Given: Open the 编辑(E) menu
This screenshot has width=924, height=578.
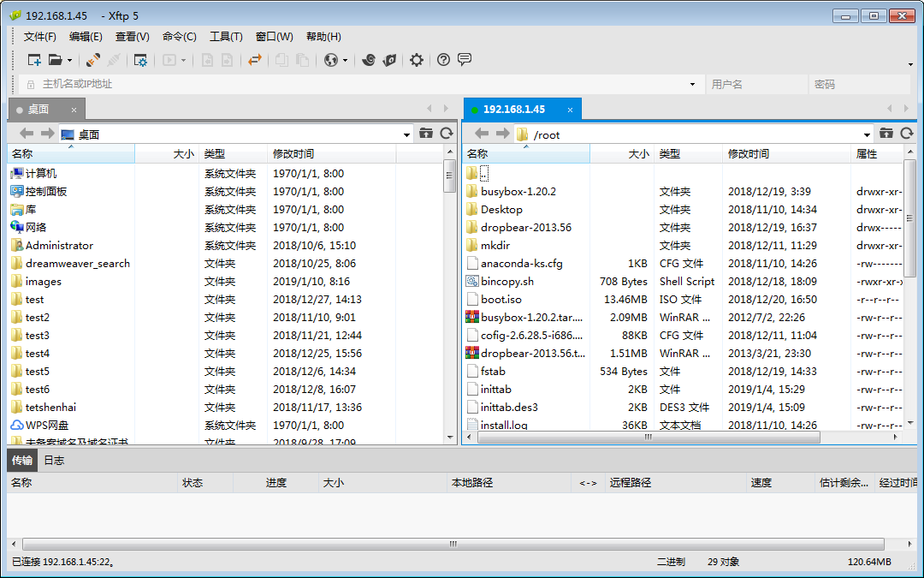Looking at the screenshot, I should [x=86, y=37].
